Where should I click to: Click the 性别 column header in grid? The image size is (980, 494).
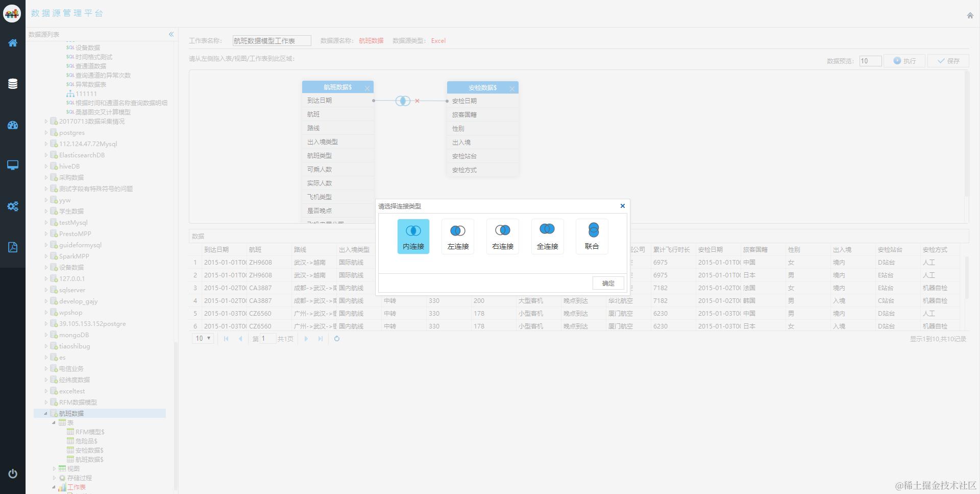point(794,250)
